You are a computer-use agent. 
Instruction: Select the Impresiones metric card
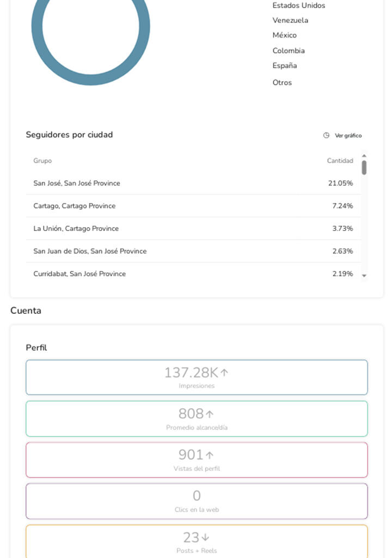tap(197, 377)
